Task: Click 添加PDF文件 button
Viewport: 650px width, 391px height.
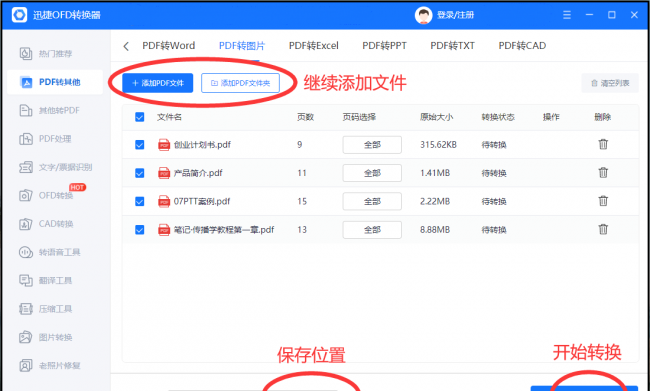Action: coord(158,83)
